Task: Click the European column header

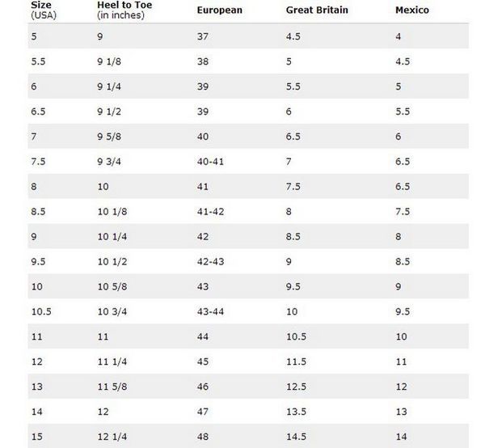Action: click(x=218, y=11)
